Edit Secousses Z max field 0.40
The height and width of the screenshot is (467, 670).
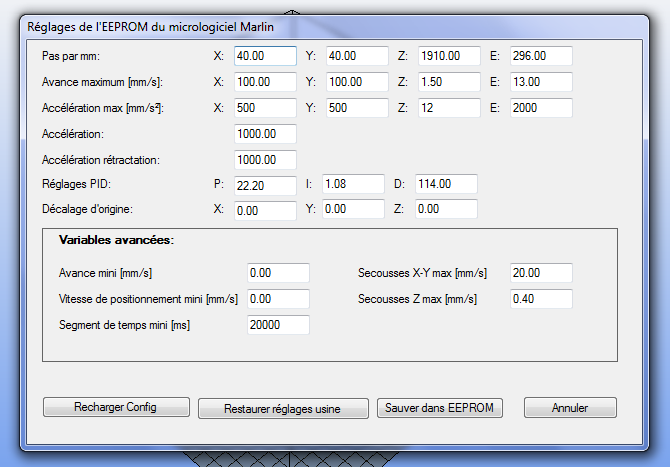tap(541, 299)
